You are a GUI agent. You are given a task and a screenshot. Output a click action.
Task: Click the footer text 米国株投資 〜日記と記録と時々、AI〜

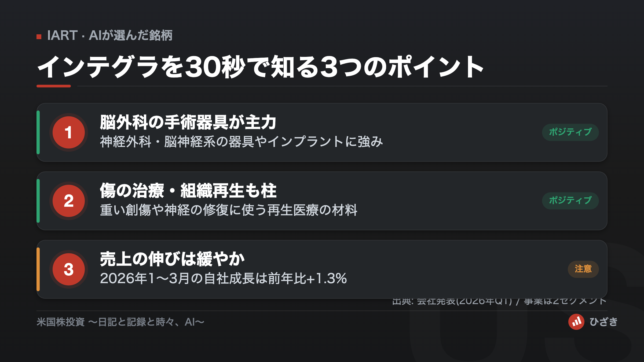120,322
